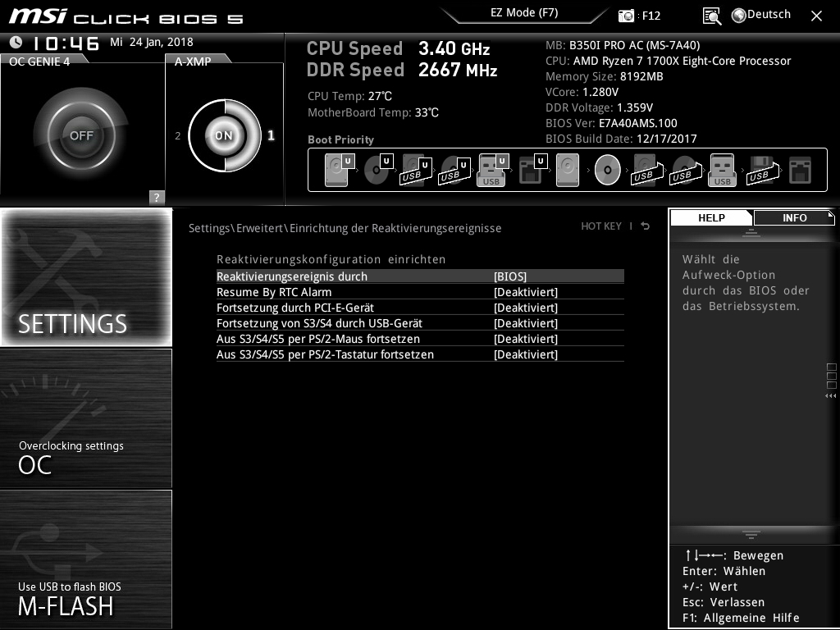
Task: Select A-XMP profile 1
Action: click(x=271, y=135)
